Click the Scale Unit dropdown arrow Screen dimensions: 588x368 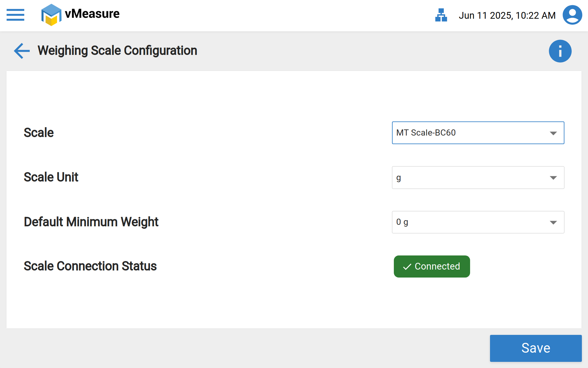point(553,178)
